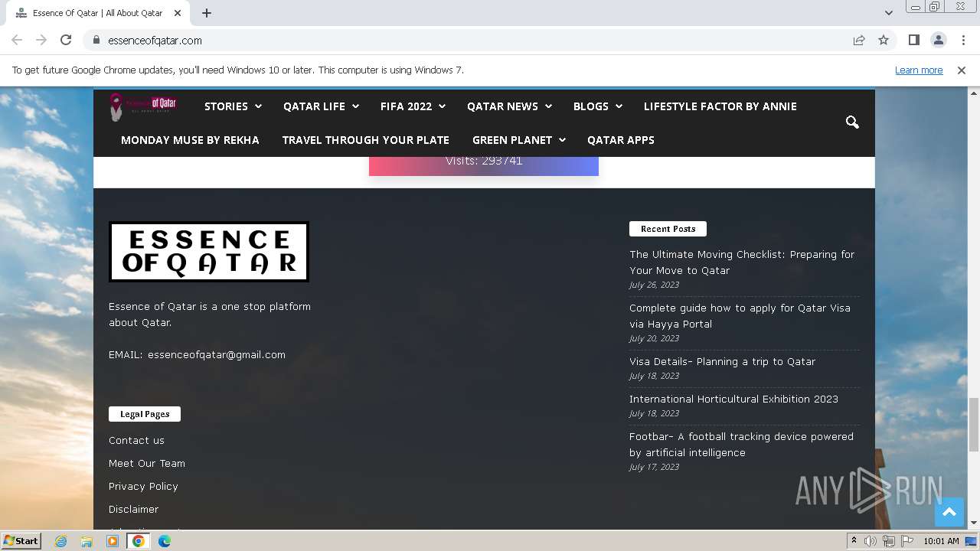Screen dimensions: 980x551
Task: Close the Essence Of Qatar tab
Action: tap(178, 13)
